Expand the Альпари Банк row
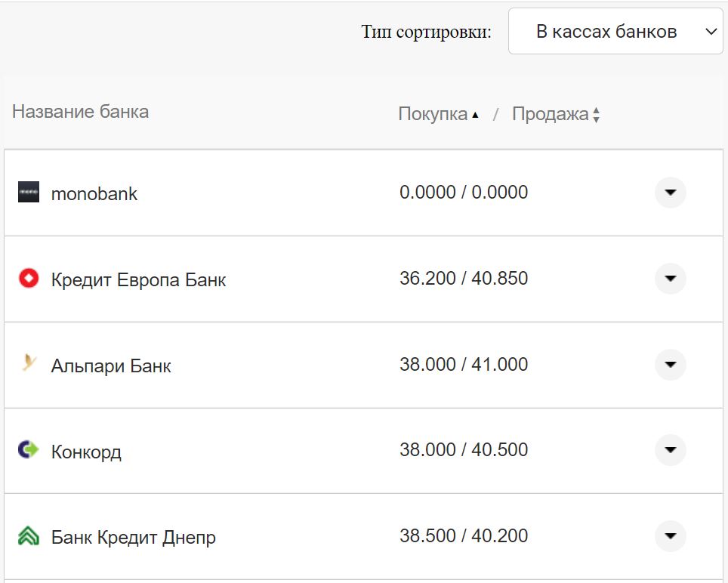728x583 pixels. click(x=670, y=365)
